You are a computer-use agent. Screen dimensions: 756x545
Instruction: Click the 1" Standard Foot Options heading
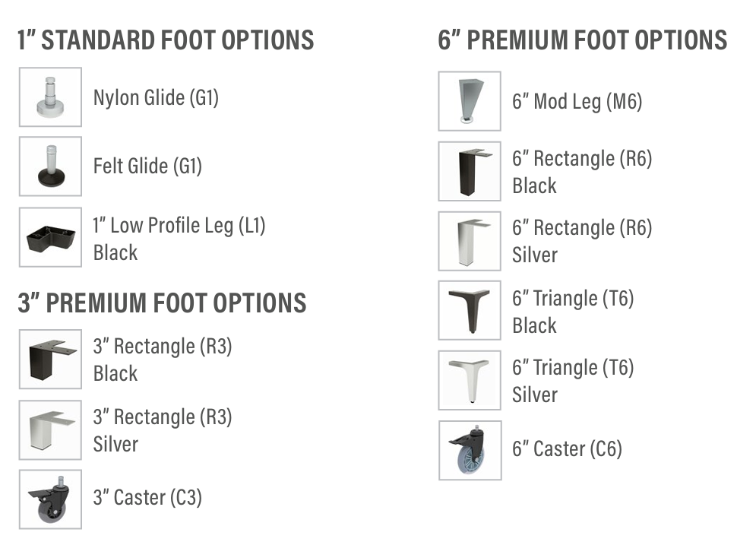coord(166,40)
